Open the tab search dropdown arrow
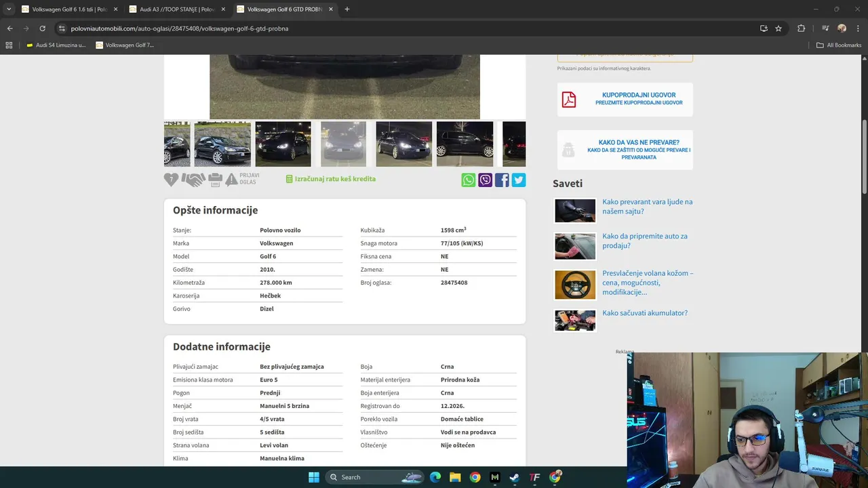Viewport: 868px width, 488px height. [x=9, y=9]
